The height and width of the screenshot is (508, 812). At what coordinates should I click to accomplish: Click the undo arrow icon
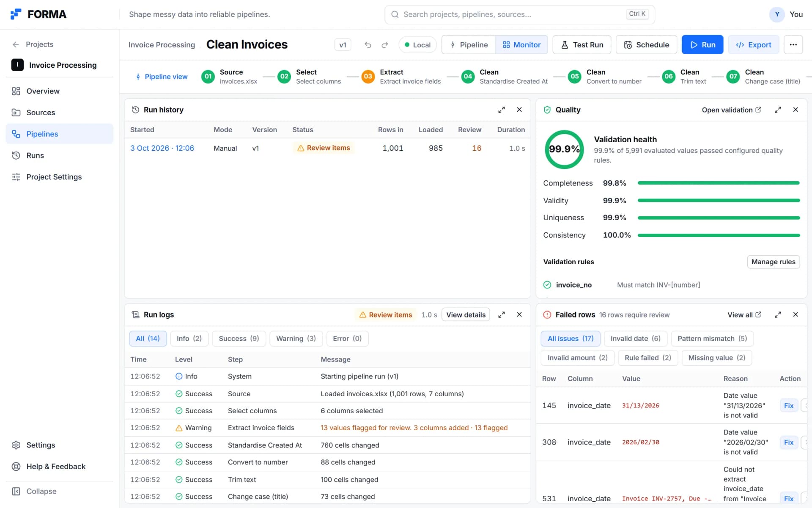368,45
